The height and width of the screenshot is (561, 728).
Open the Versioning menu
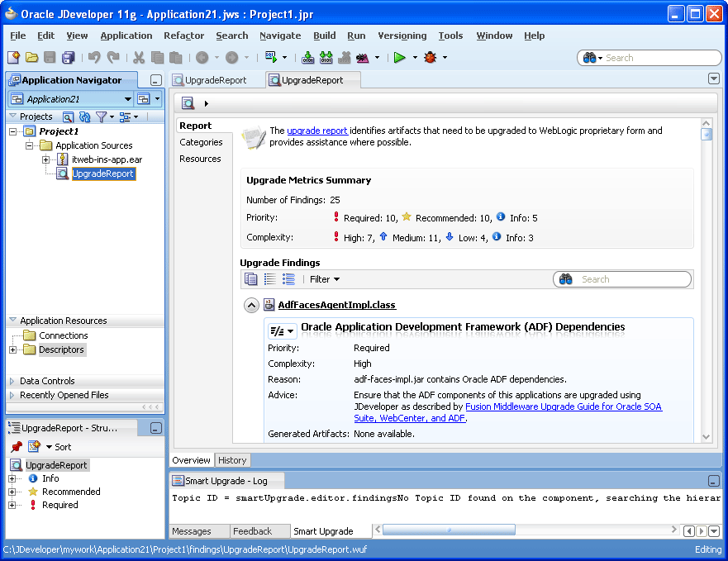coord(402,36)
